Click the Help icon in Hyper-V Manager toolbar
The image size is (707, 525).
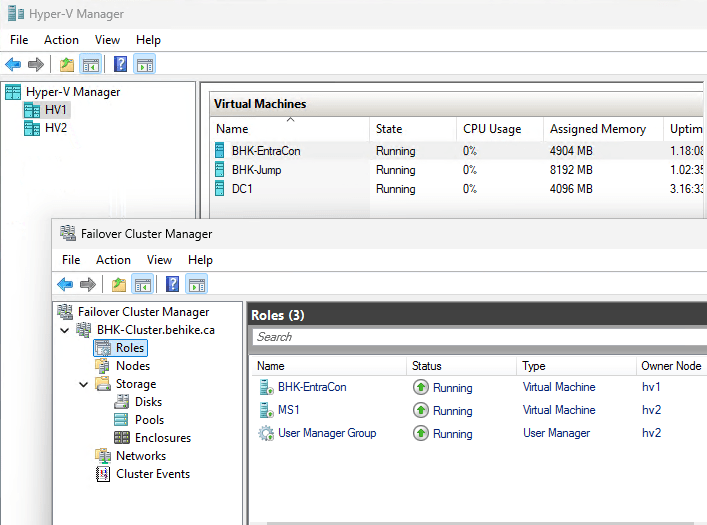120,65
